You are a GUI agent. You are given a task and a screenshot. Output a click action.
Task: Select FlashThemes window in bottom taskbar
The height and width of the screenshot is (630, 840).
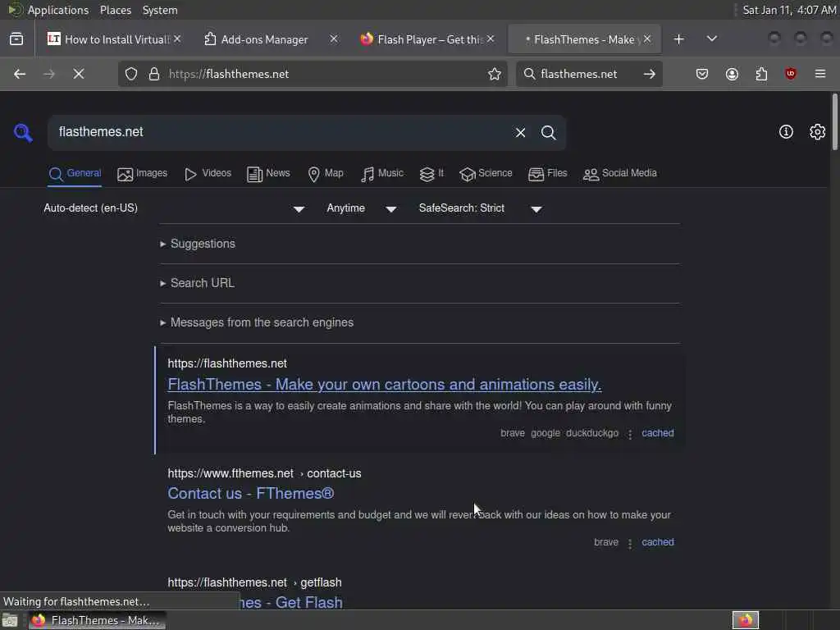[97, 620]
